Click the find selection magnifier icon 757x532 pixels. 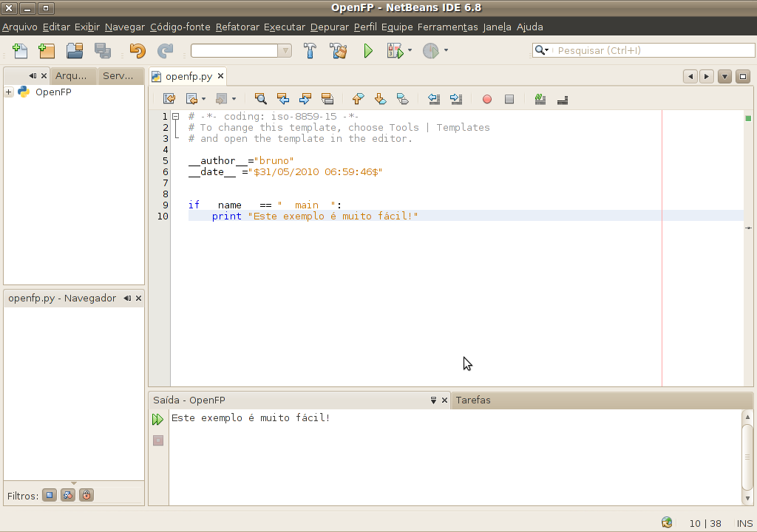260,99
